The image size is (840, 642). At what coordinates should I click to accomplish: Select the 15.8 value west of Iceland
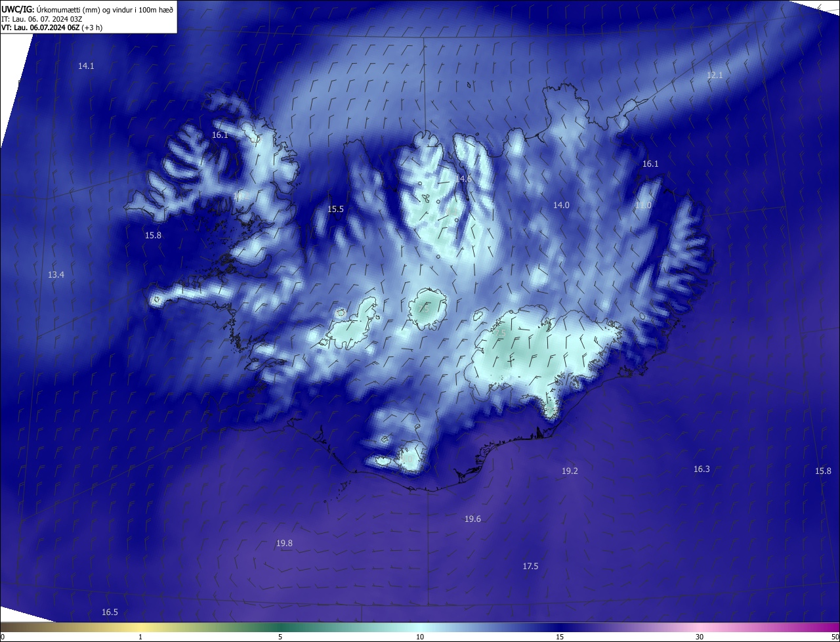pyautogui.click(x=153, y=235)
